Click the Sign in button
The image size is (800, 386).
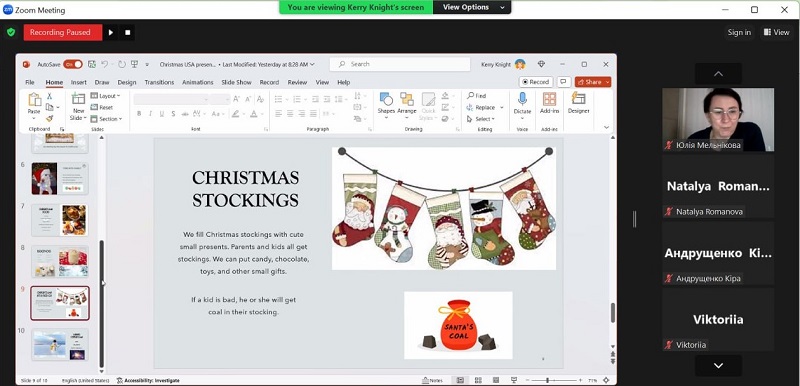click(739, 33)
